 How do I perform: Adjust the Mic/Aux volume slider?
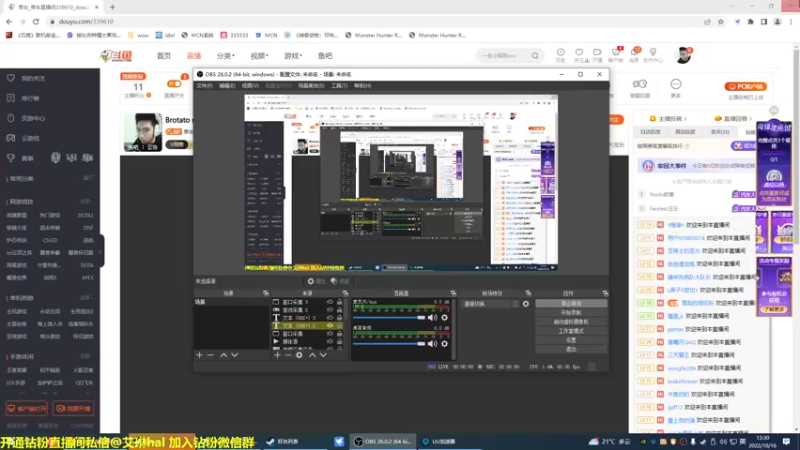coord(389,317)
